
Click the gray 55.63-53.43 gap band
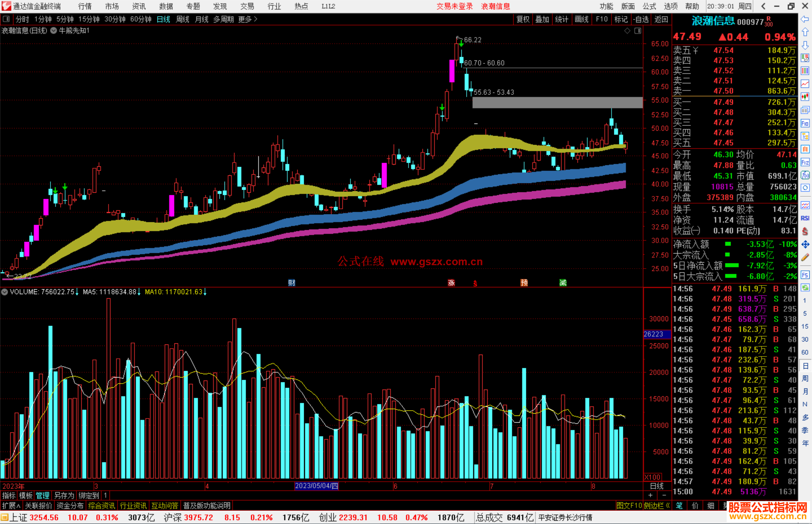(x=557, y=103)
